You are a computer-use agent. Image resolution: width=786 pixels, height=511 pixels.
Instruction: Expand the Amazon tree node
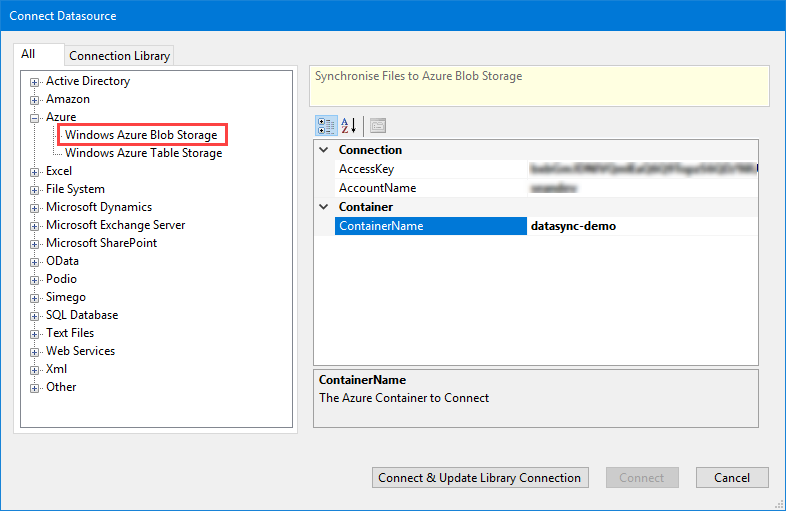tap(34, 100)
